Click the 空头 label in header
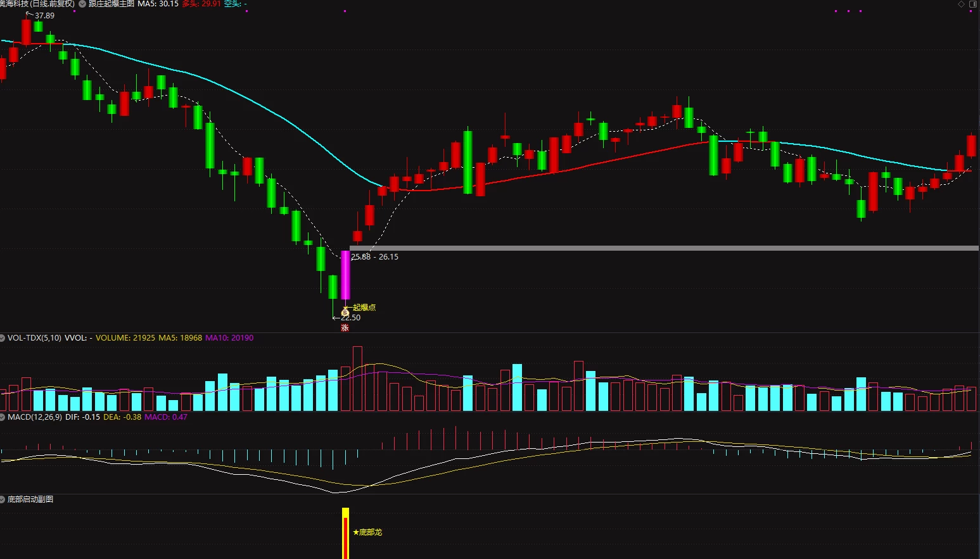The width and height of the screenshot is (980, 559). [232, 4]
